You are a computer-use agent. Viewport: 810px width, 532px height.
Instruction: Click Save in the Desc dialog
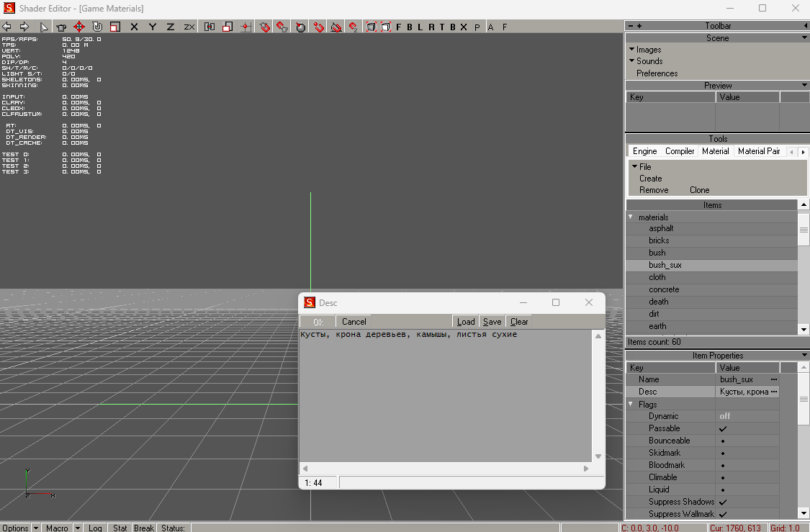492,322
